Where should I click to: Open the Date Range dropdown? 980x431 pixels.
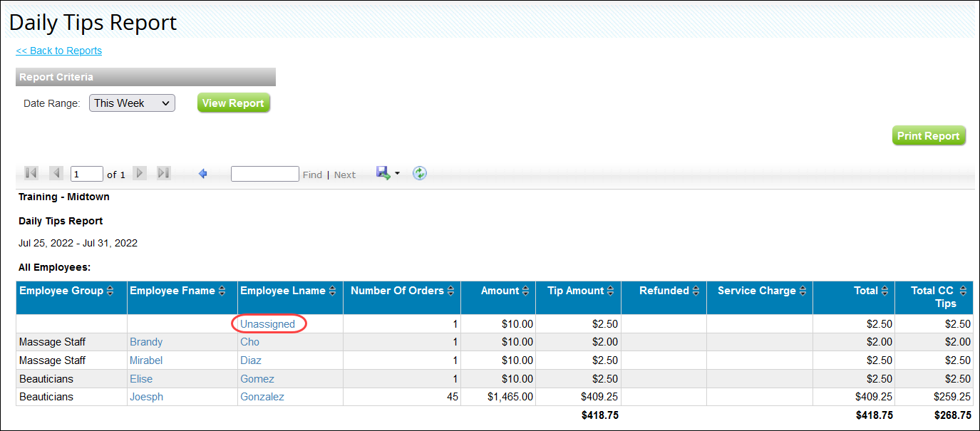coord(132,103)
